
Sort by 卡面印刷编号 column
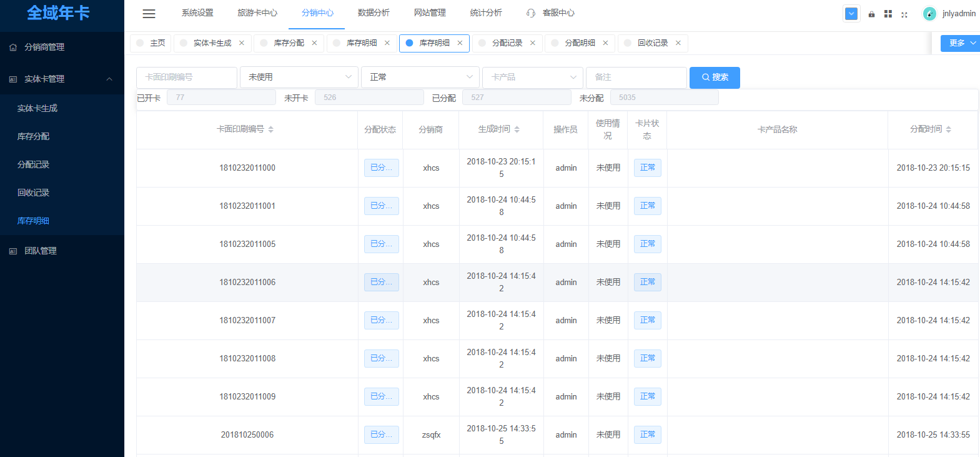(x=270, y=129)
